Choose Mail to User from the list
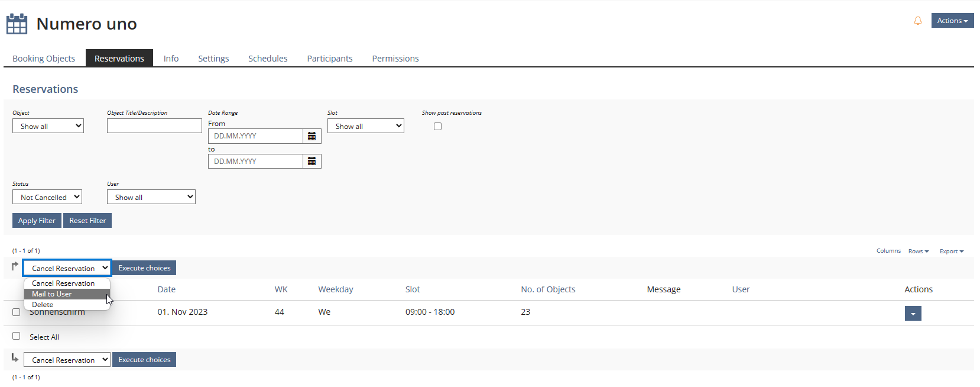980x387 pixels. [52, 294]
